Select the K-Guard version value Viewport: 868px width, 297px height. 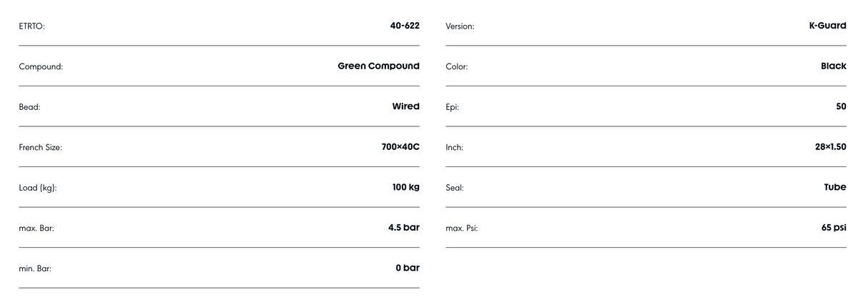tap(827, 26)
